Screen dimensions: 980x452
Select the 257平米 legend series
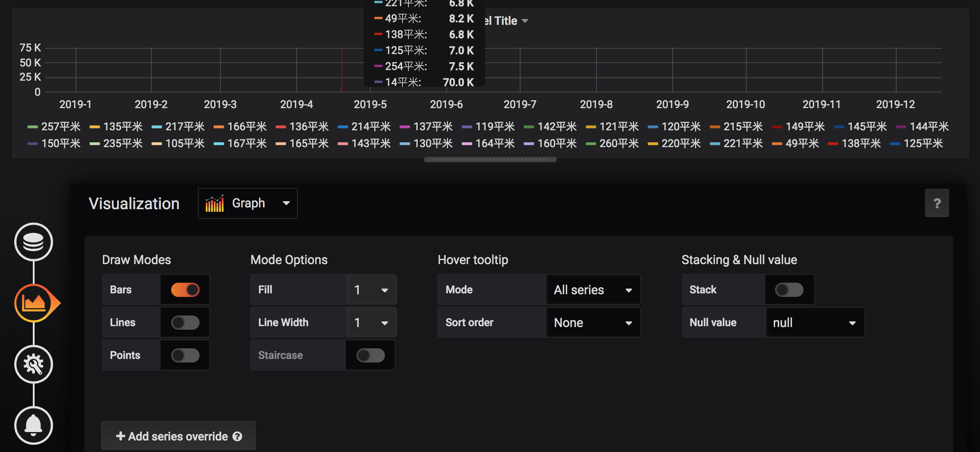coord(61,126)
